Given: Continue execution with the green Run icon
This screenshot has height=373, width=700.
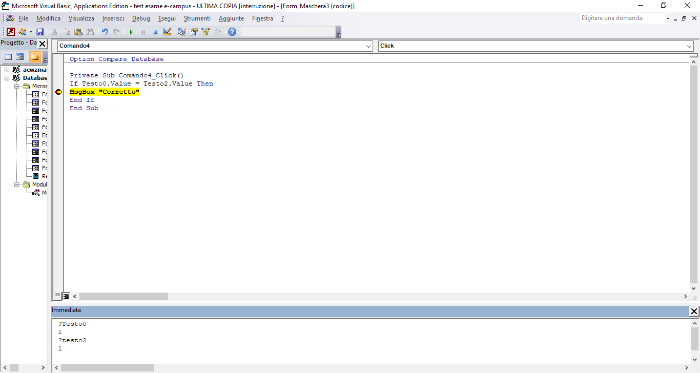Looking at the screenshot, I should click(131, 32).
